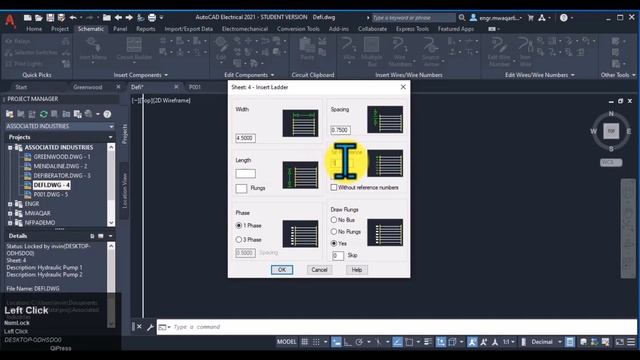Select Yes under Draw Rungs

tap(334, 243)
